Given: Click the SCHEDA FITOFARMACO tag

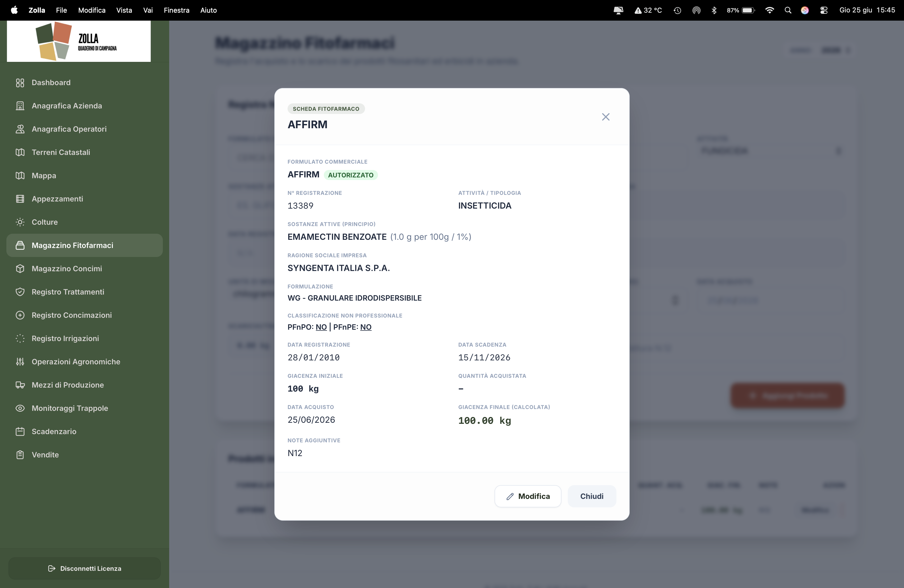Looking at the screenshot, I should click(326, 109).
